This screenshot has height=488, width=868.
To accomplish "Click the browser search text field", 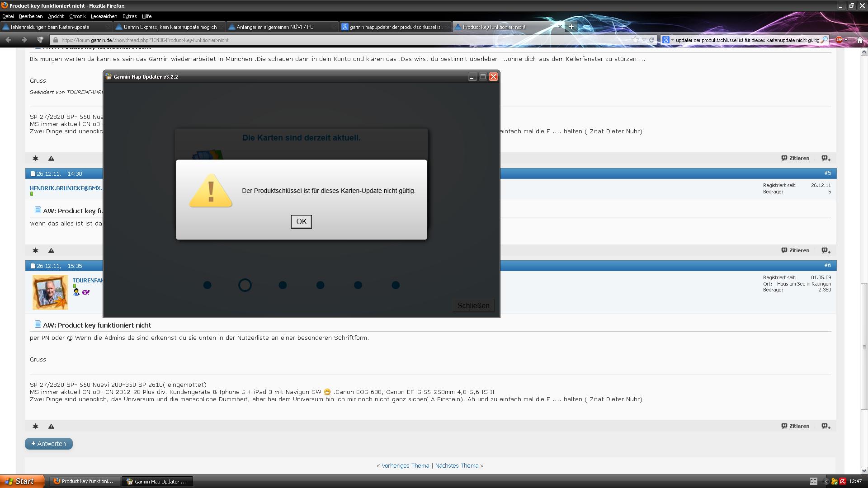I will coord(747,40).
